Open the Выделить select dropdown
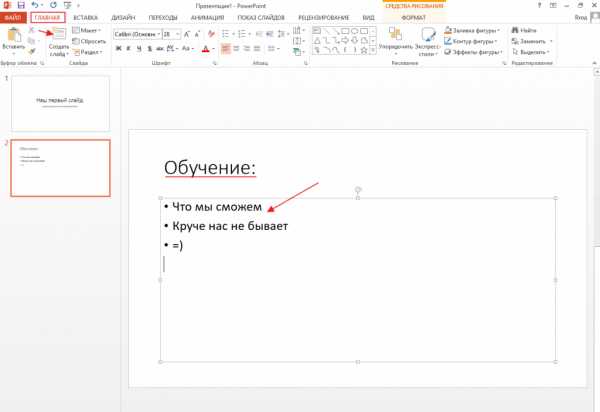This screenshot has height=412, width=600. click(x=531, y=52)
